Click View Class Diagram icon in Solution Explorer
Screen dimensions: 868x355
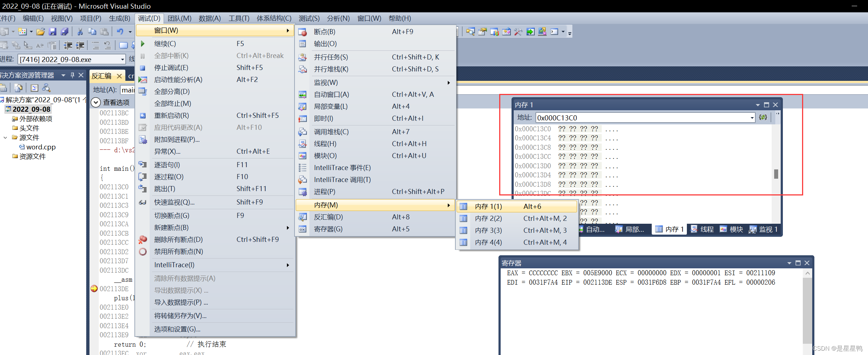(46, 88)
